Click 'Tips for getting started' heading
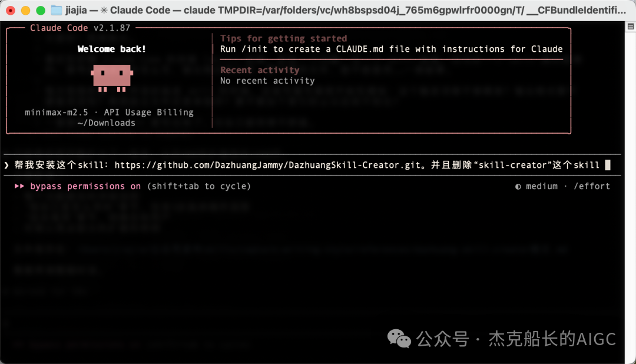 coord(283,38)
